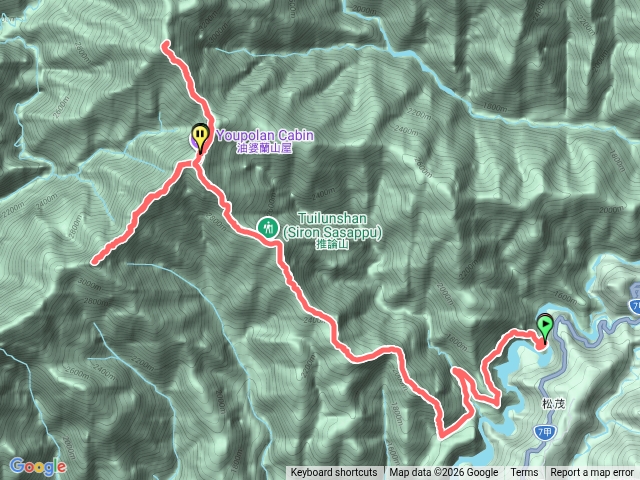Click the 油婆蘭山屋 Chinese label

pyautogui.click(x=264, y=148)
